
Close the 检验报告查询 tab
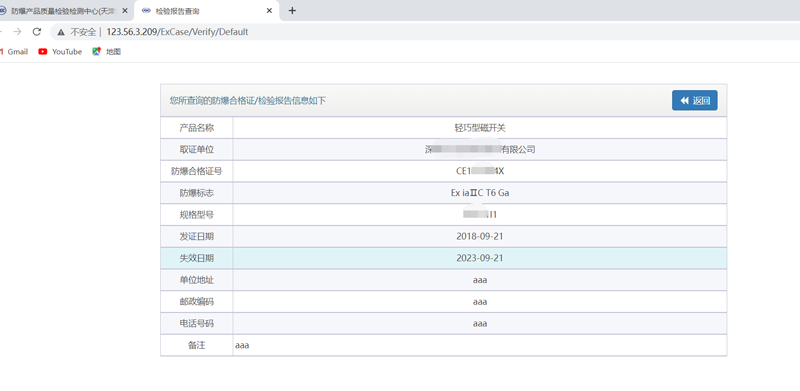[x=269, y=11]
